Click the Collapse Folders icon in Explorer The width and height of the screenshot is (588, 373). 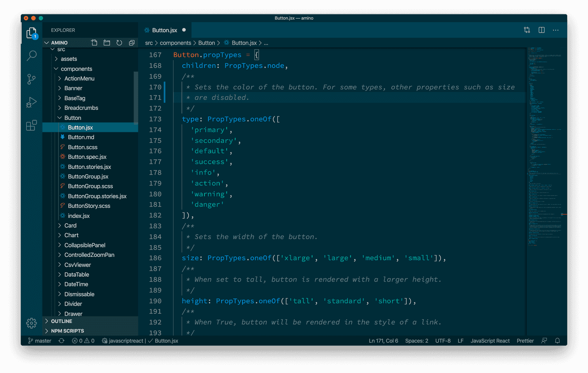coord(131,42)
